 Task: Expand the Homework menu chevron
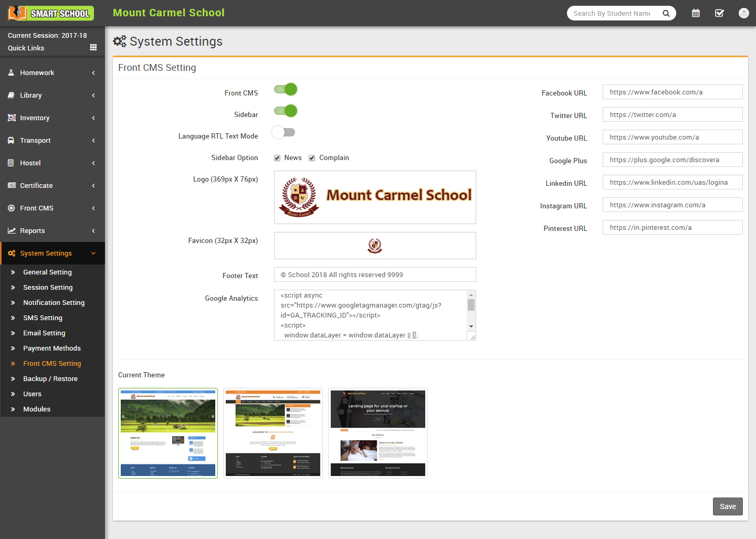tap(93, 73)
